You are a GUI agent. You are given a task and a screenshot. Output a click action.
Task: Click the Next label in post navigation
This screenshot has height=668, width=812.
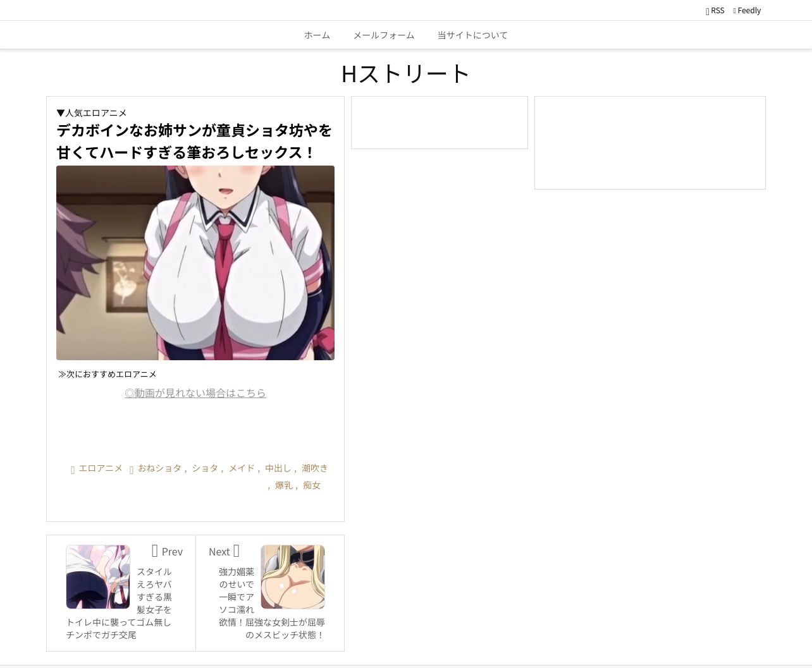click(224, 552)
